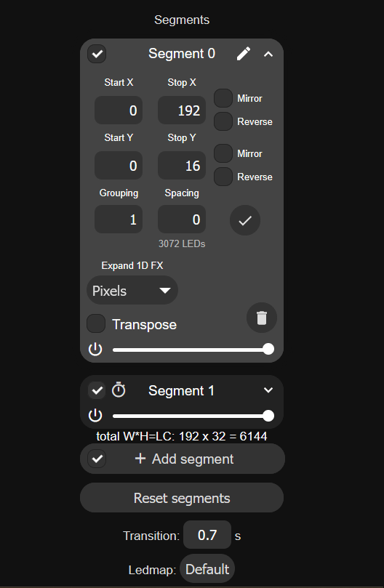Uncheck the checkbox beside Add segment
384x588 pixels.
[x=97, y=458]
